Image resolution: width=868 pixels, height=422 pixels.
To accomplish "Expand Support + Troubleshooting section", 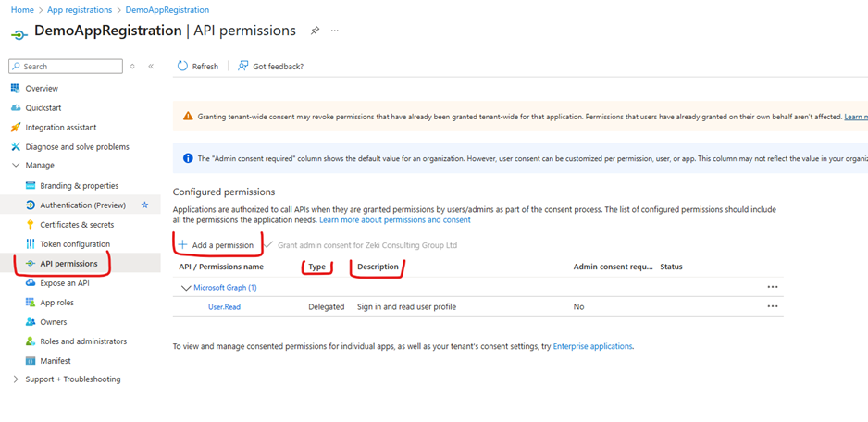I will pyautogui.click(x=15, y=379).
